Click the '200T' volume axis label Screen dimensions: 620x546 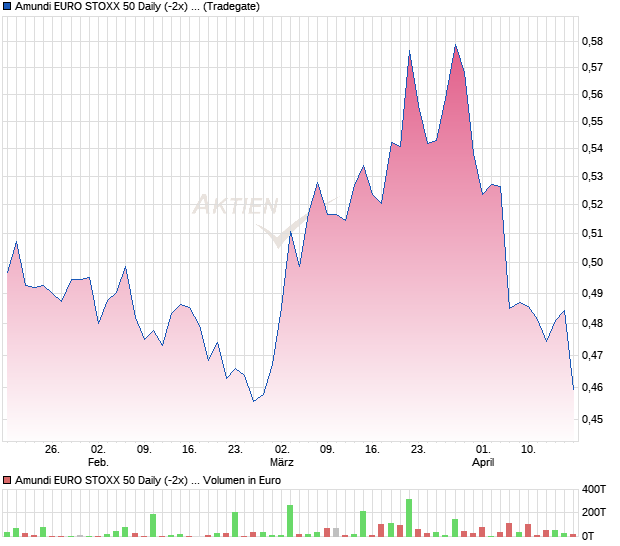[x=594, y=512]
